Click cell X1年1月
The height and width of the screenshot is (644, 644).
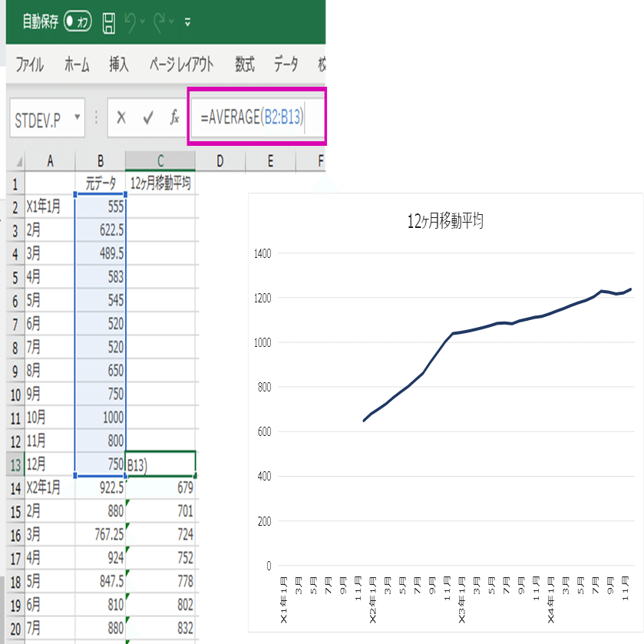coord(50,206)
